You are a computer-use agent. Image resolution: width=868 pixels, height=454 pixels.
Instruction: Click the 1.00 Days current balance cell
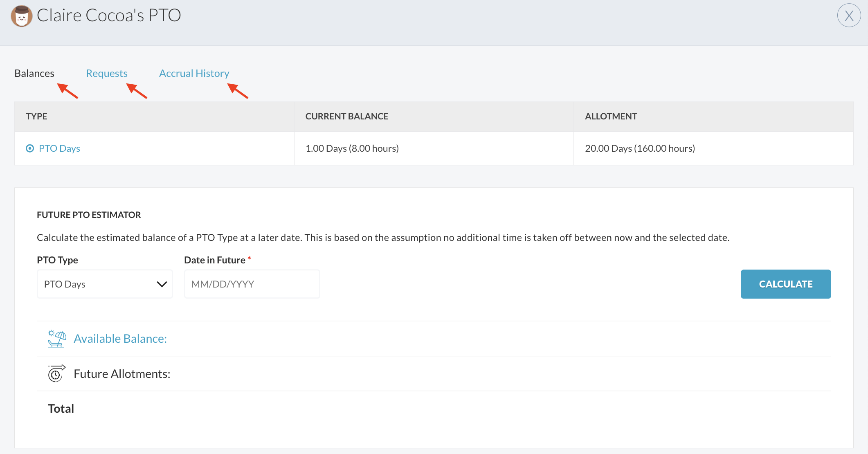pyautogui.click(x=352, y=148)
